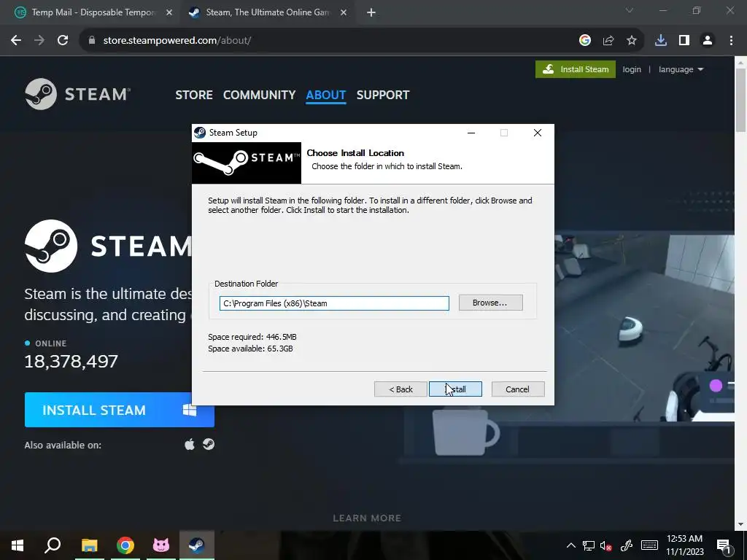Click pink cat taskbar app icon

coord(161,545)
